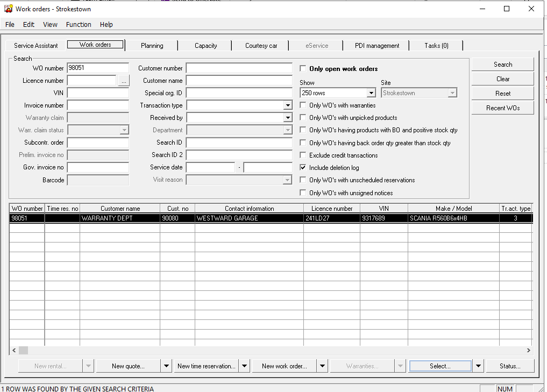547x392 pixels.
Task: Click New work order button
Action: 285,366
